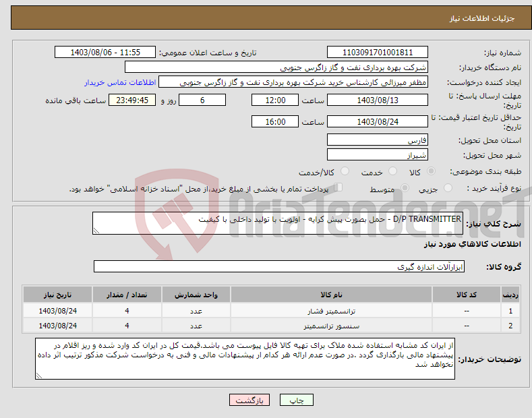Toggle the Islamic treasury bonds payment checkbox
532x418 pixels.
pyautogui.click(x=338, y=187)
